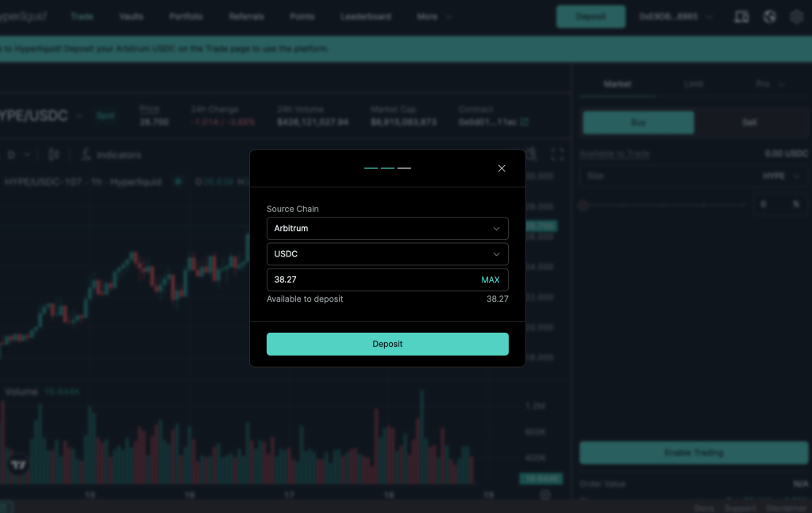Click the order size percentage slider
The height and width of the screenshot is (513, 812).
tap(664, 205)
